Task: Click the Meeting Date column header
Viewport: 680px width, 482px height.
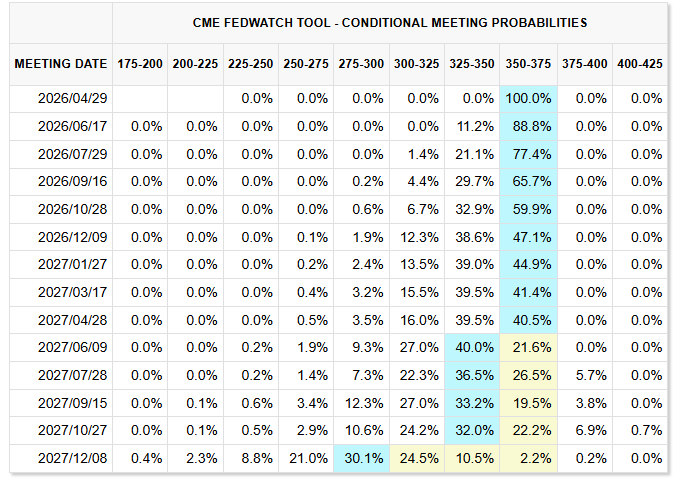Action: point(61,64)
